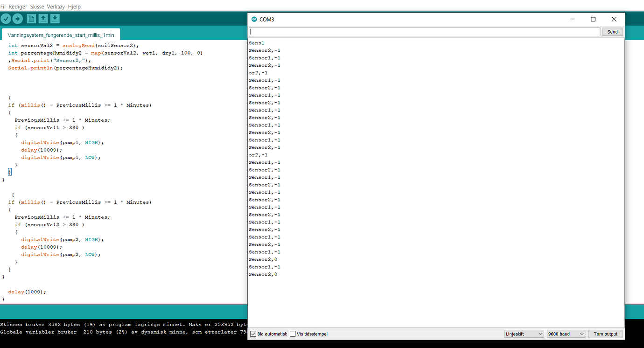This screenshot has width=644, height=348.
Task: Change baud rate via the 9600 baud dropdown
Action: coord(566,334)
